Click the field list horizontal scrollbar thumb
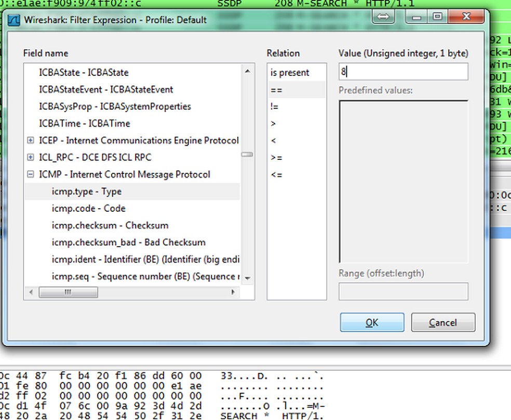Image resolution: width=511 pixels, height=420 pixels. pos(68,292)
